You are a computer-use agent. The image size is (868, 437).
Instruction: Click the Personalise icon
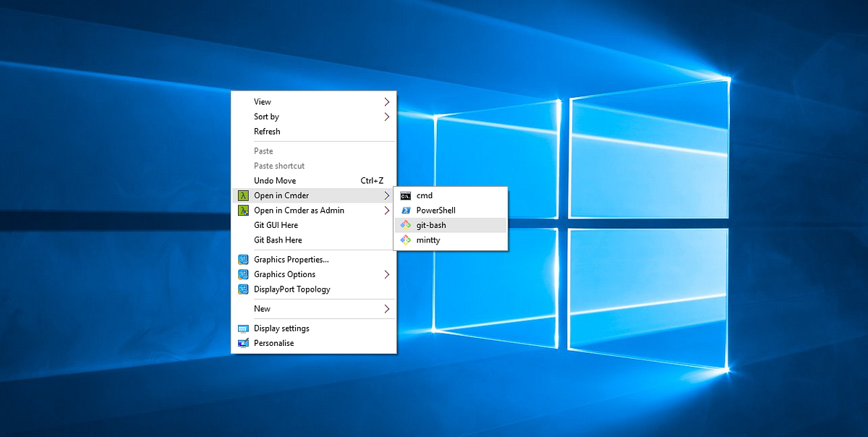(244, 342)
